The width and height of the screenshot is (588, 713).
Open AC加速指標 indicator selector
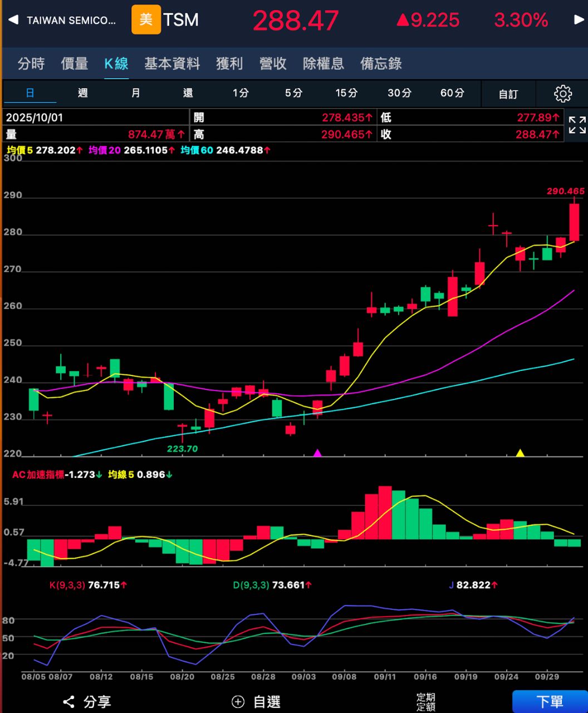pyautogui.click(x=38, y=475)
